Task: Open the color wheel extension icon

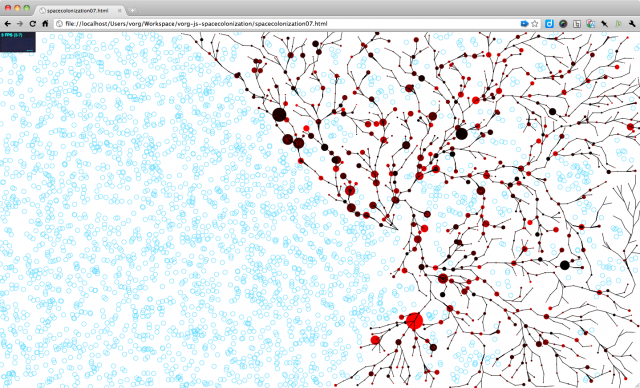Action: click(563, 24)
